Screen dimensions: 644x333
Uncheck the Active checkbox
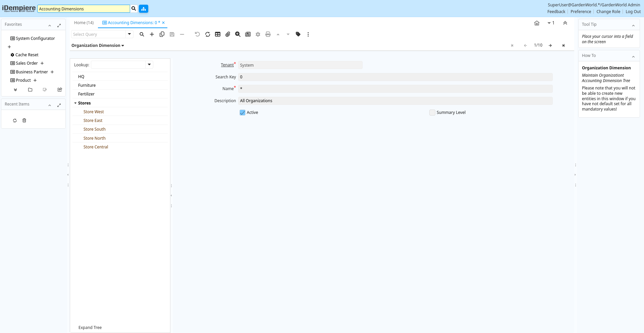(x=243, y=113)
